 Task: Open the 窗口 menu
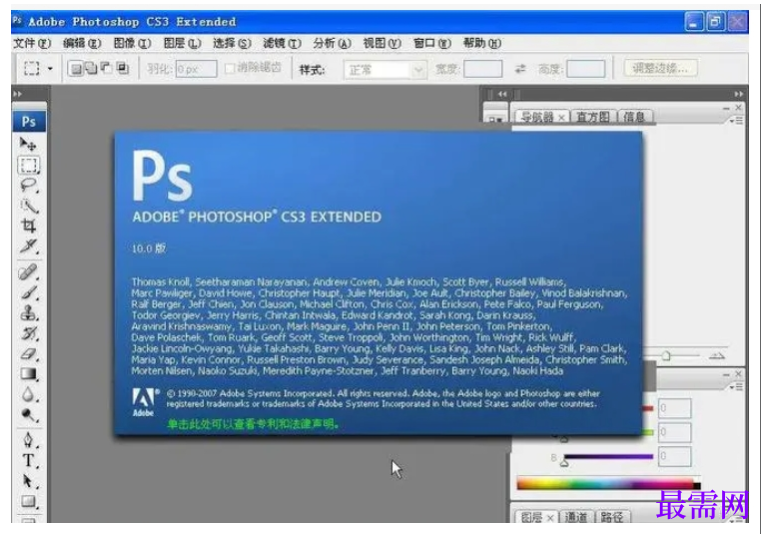pos(432,43)
